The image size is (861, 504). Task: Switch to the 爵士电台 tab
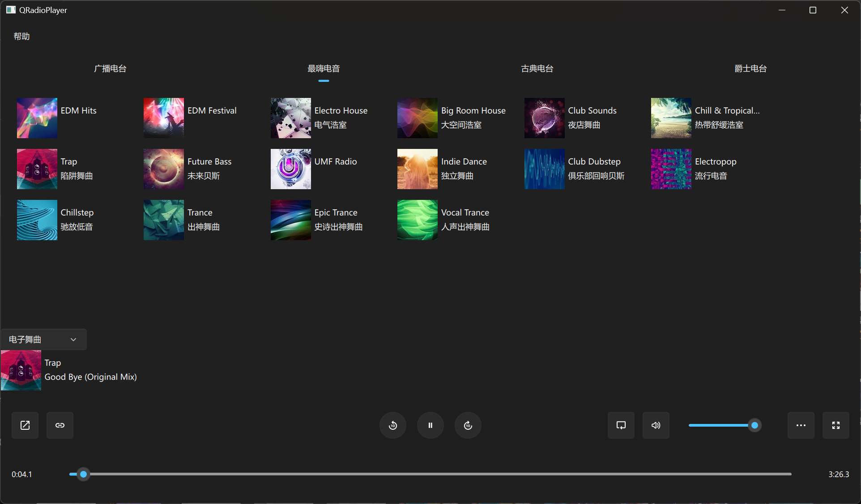click(x=750, y=68)
